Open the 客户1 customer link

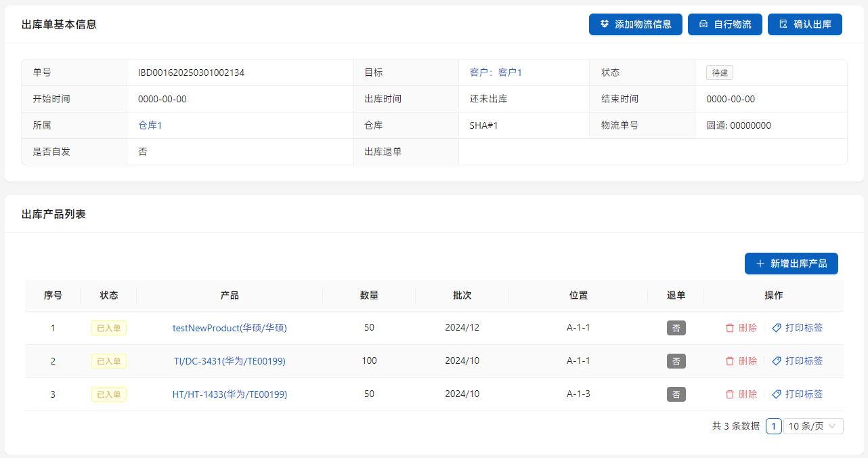tap(510, 72)
